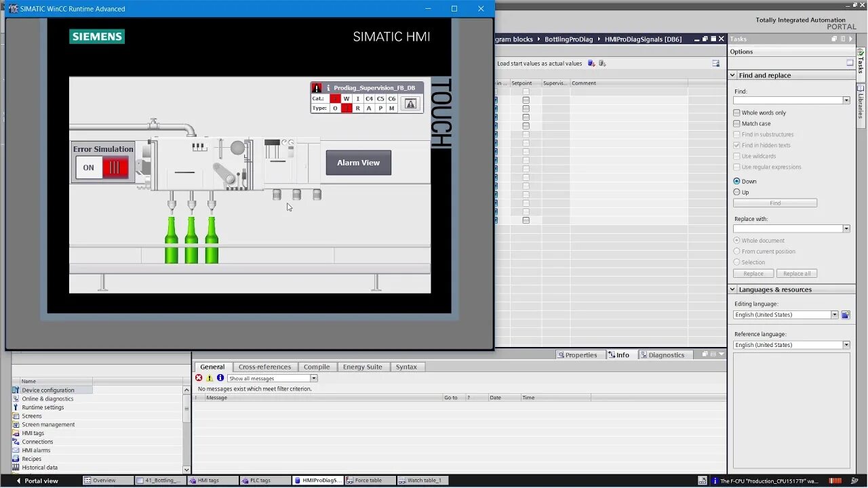The width and height of the screenshot is (868, 488).
Task: Select the O type cell in ProDiag overview
Action: coord(335,108)
